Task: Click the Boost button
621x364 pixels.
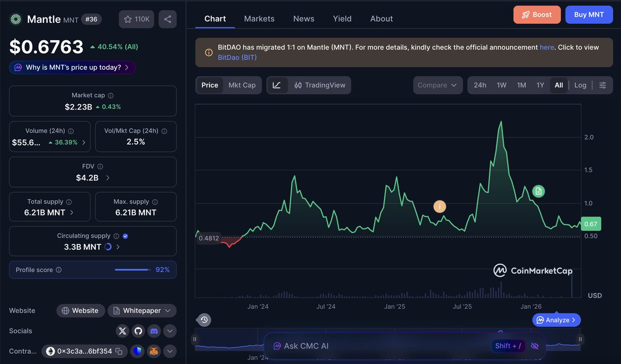Action: pyautogui.click(x=537, y=14)
